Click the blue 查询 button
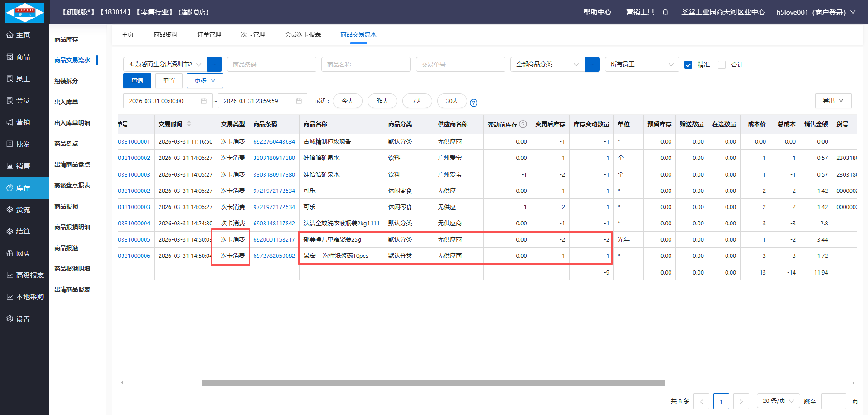This screenshot has height=415, width=868. [137, 81]
